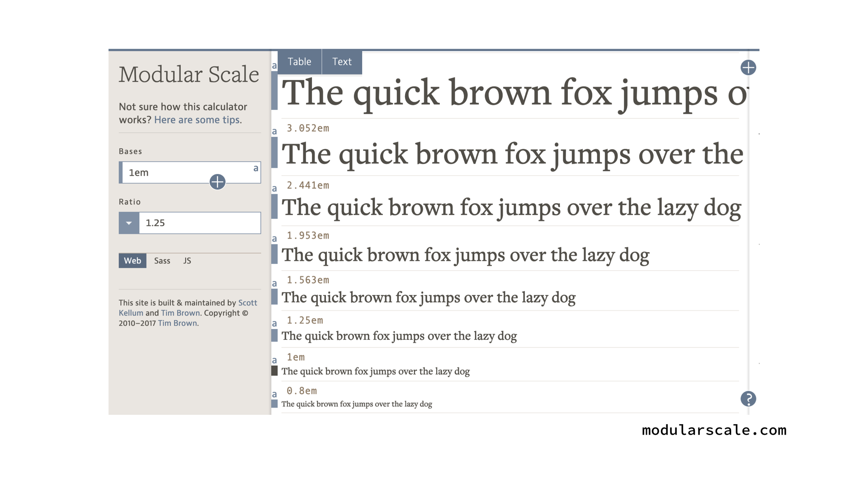This screenshot has width=868, height=488.
Task: Click the 'a' marker beside 1.953em
Action: (x=274, y=239)
